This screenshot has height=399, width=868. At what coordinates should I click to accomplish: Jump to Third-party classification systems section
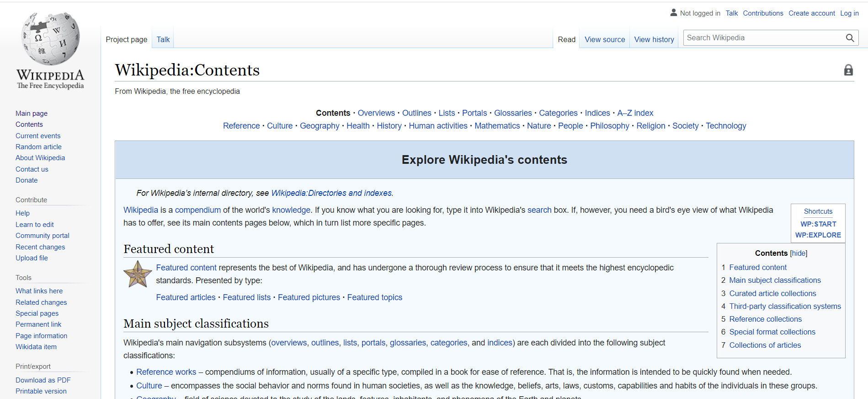tap(785, 306)
